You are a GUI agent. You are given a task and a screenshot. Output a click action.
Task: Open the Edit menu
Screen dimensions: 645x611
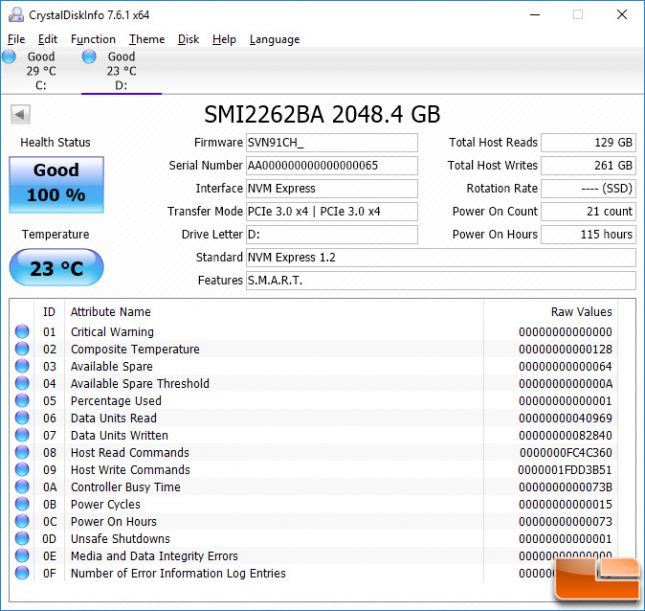click(x=48, y=39)
